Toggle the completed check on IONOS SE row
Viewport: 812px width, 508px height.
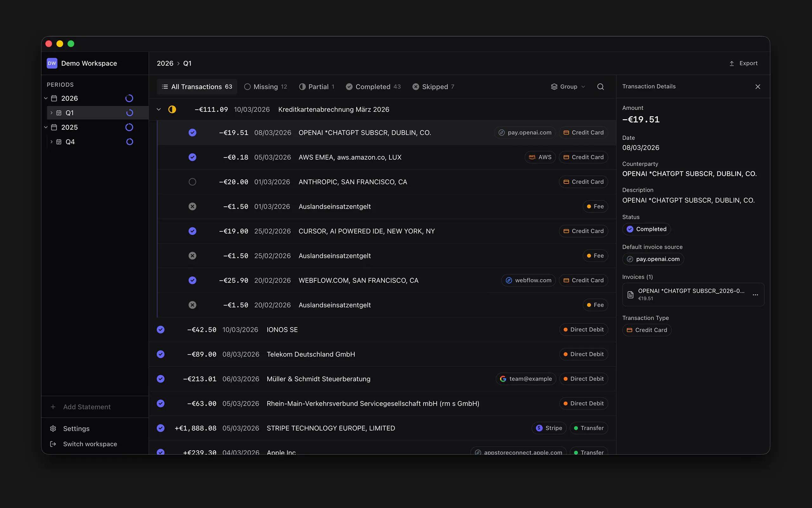pos(161,330)
